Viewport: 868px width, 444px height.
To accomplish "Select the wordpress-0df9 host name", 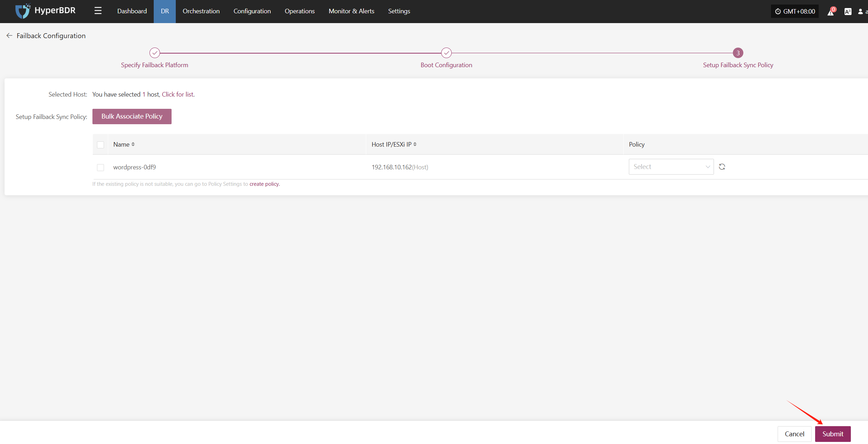I will point(134,167).
